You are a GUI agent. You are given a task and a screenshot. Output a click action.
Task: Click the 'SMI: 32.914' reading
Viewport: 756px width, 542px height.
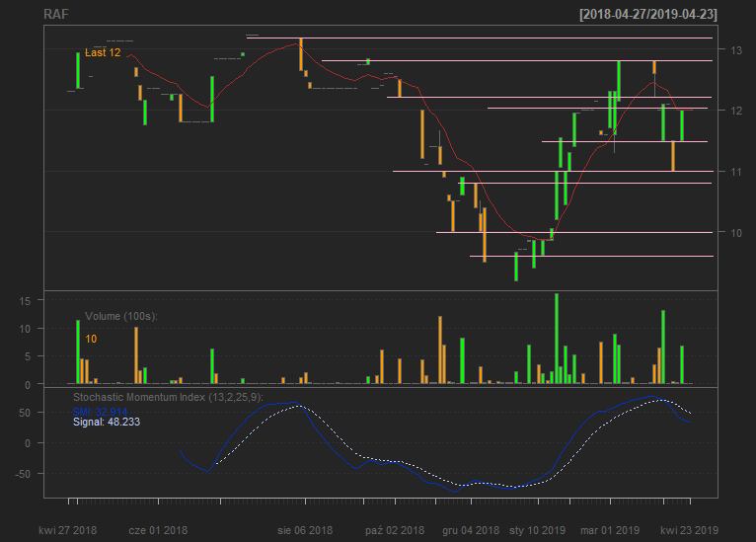[101, 412]
